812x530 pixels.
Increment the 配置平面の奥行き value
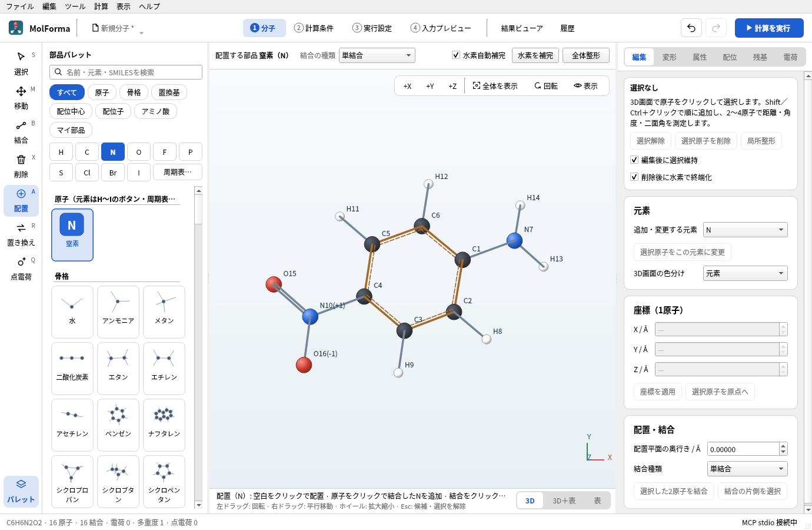tap(783, 446)
